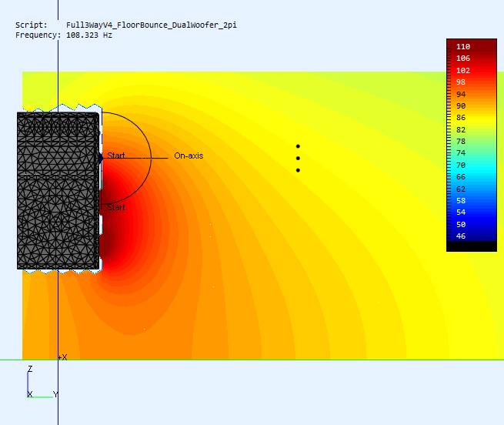Click the +X axis label
The height and width of the screenshot is (425, 504).
click(x=62, y=357)
